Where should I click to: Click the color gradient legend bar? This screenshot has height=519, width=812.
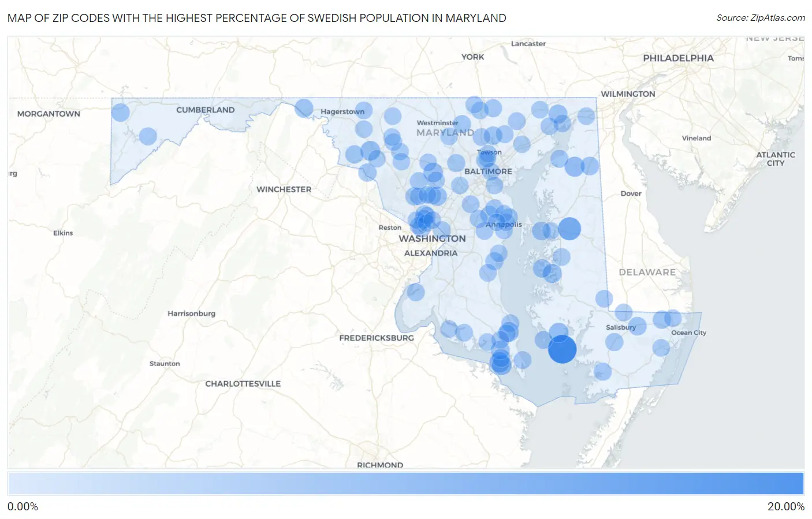pos(405,484)
